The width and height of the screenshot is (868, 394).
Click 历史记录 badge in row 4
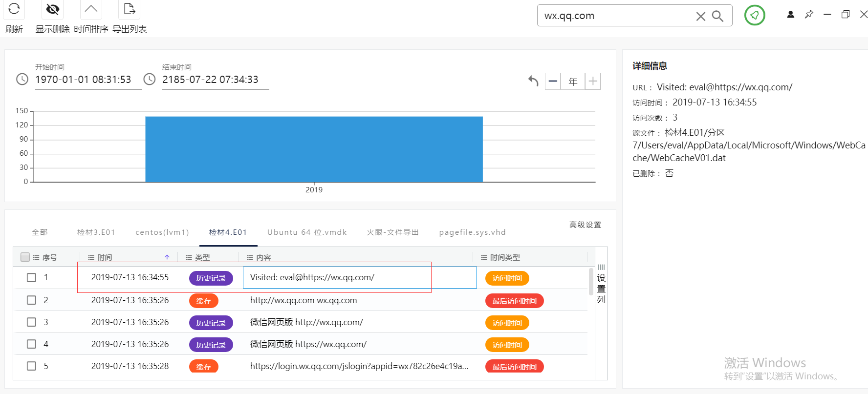click(x=211, y=345)
